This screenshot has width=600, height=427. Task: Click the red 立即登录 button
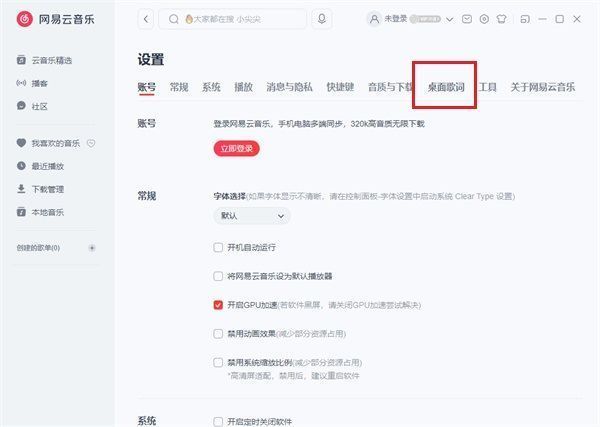(236, 148)
